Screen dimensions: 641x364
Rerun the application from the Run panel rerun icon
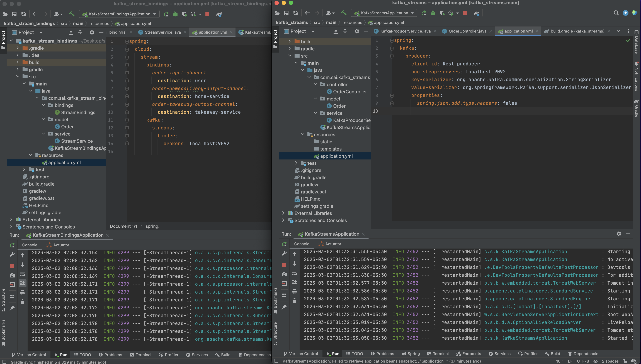pos(284,244)
